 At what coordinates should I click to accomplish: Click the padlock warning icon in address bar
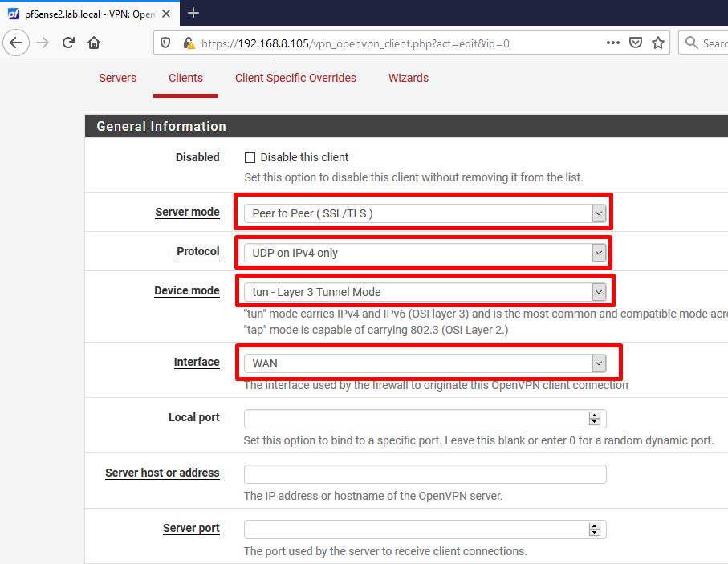point(189,43)
